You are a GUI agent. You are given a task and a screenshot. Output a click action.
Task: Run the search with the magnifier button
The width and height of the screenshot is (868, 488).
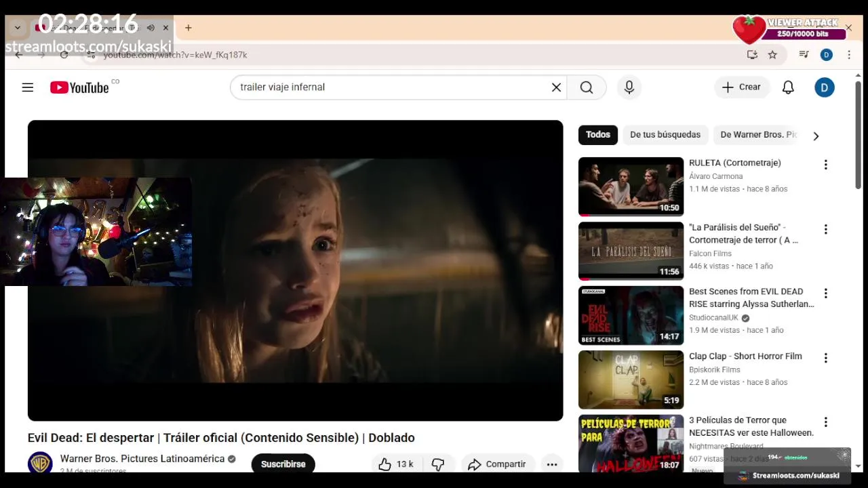[587, 87]
